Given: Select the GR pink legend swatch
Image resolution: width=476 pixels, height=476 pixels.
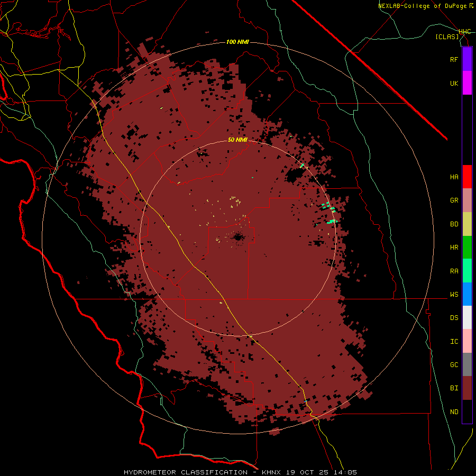Looking at the screenshot, I should click(467, 200).
